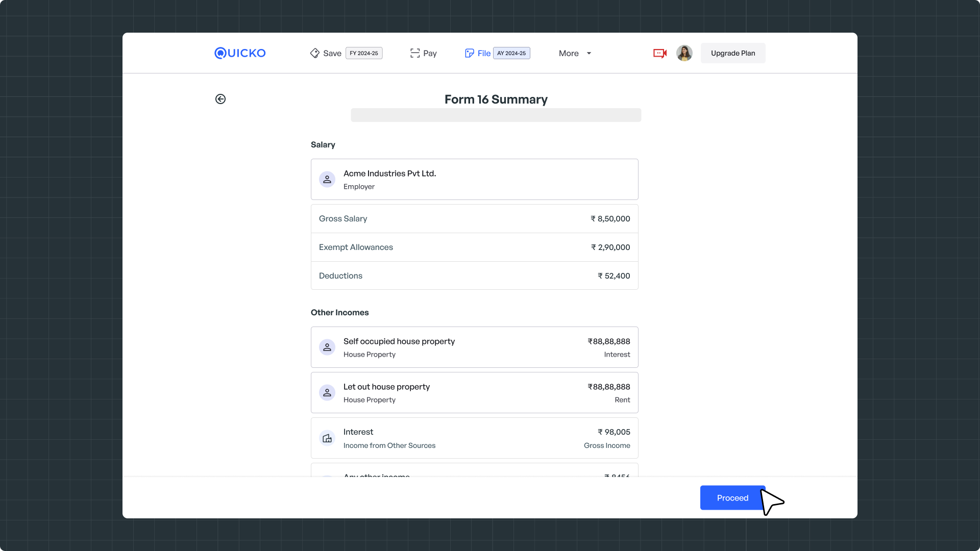This screenshot has width=980, height=551.
Task: Click the red video camera icon
Action: pos(660,53)
